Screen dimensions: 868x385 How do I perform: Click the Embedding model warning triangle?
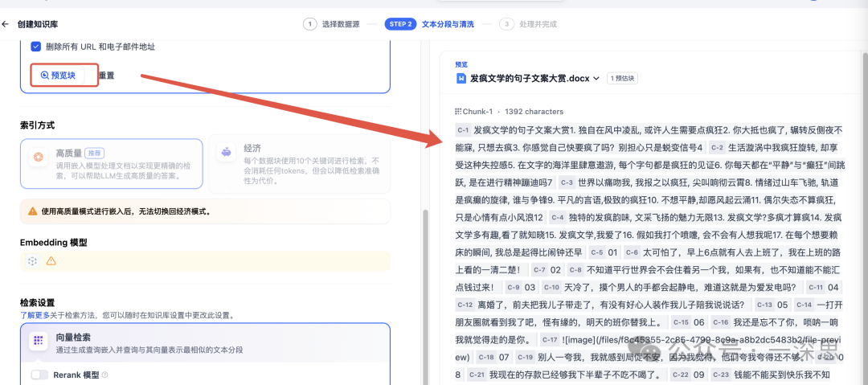tap(51, 261)
